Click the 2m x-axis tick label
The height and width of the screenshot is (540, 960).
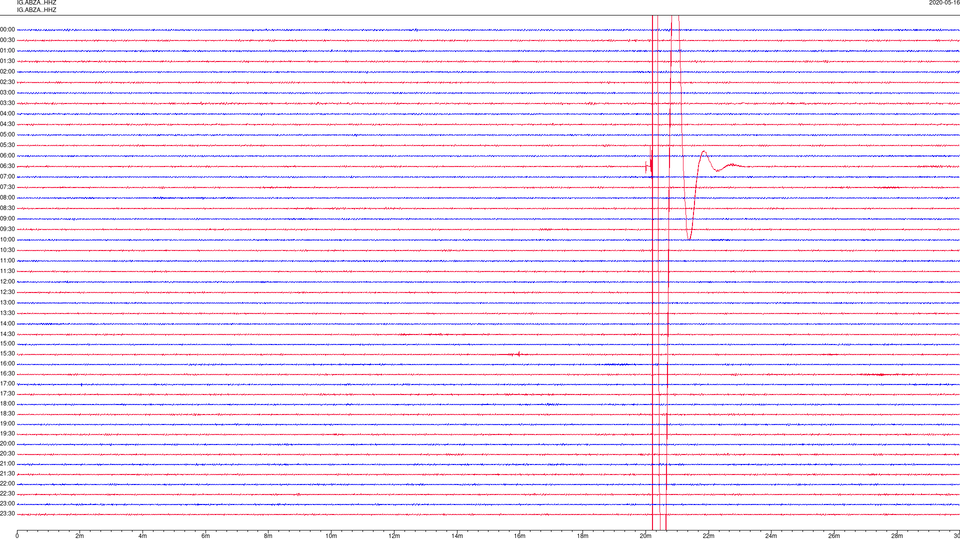click(x=80, y=536)
